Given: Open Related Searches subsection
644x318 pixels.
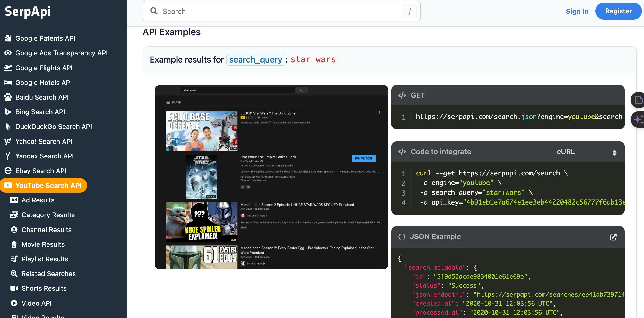Looking at the screenshot, I should coord(49,274).
